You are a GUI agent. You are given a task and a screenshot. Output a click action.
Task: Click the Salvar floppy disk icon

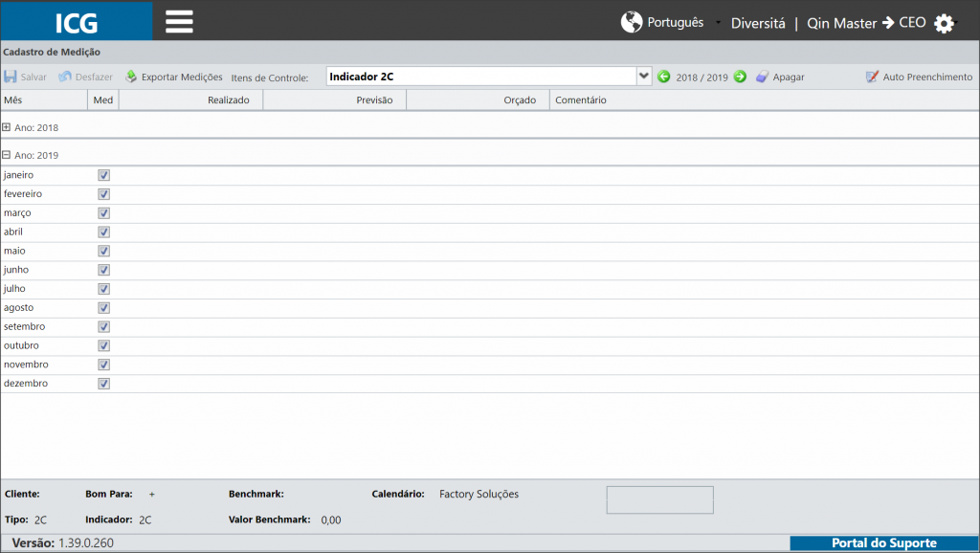click(10, 77)
